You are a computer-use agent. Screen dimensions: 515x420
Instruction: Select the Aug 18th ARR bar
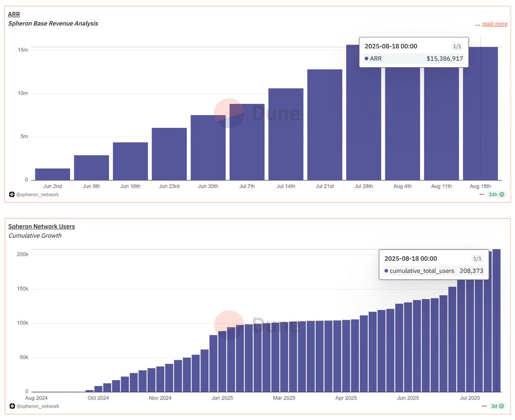click(480, 114)
